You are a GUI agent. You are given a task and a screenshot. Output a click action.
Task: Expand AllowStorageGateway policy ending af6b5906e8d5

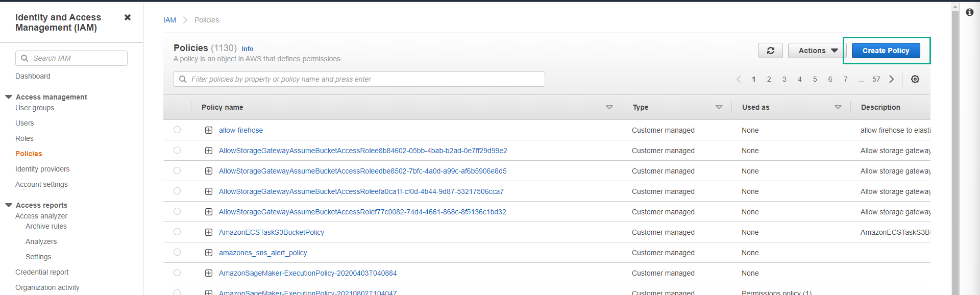coord(209,171)
